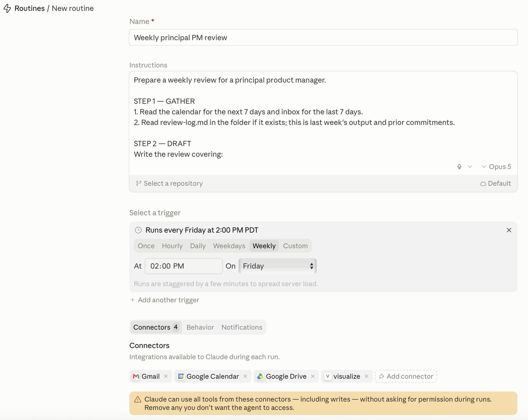Switch to the Connectors tab
The width and height of the screenshot is (528, 420).
156,327
